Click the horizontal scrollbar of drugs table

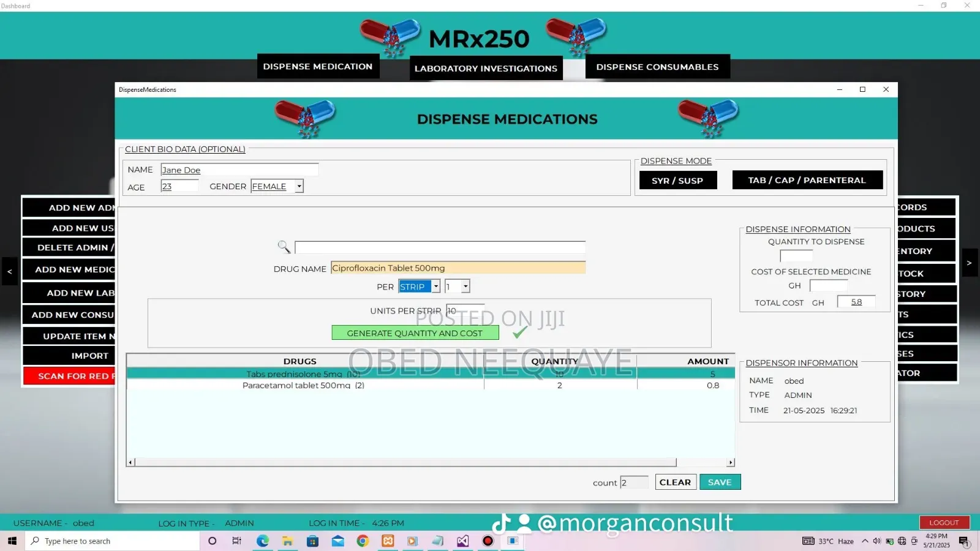coord(405,462)
